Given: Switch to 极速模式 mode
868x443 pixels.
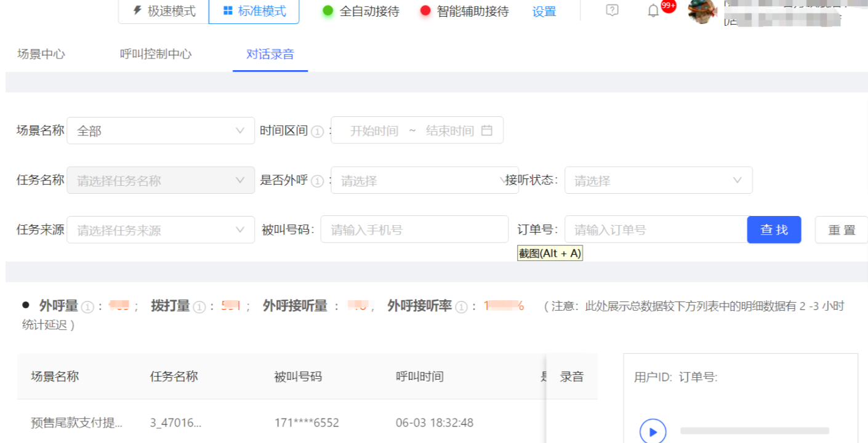Looking at the screenshot, I should (164, 11).
